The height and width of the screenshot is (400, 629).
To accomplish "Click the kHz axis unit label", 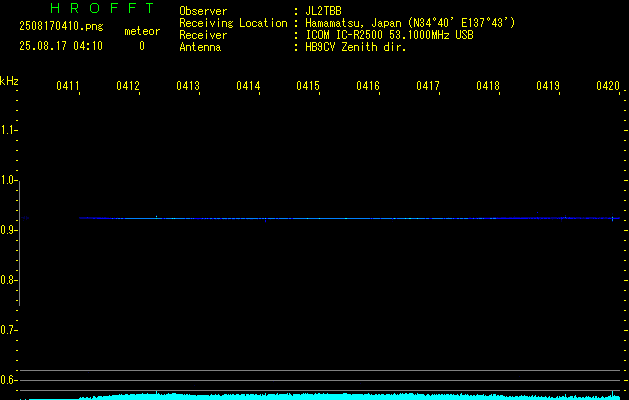I will [x=9, y=81].
